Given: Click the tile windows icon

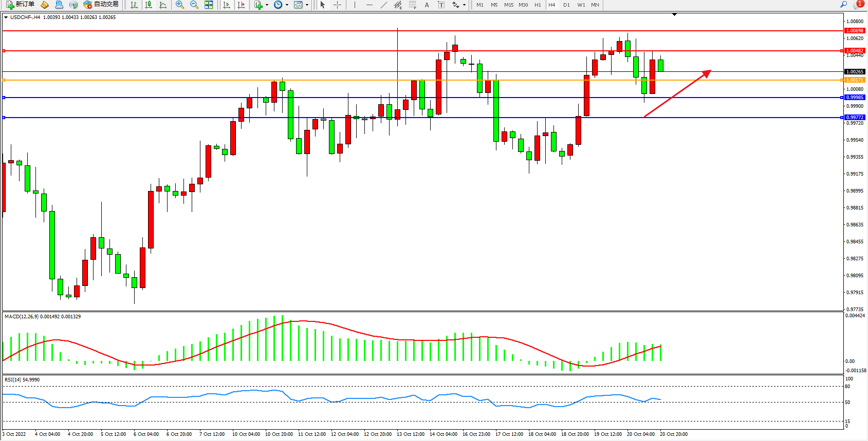Looking at the screenshot, I should (x=209, y=5).
